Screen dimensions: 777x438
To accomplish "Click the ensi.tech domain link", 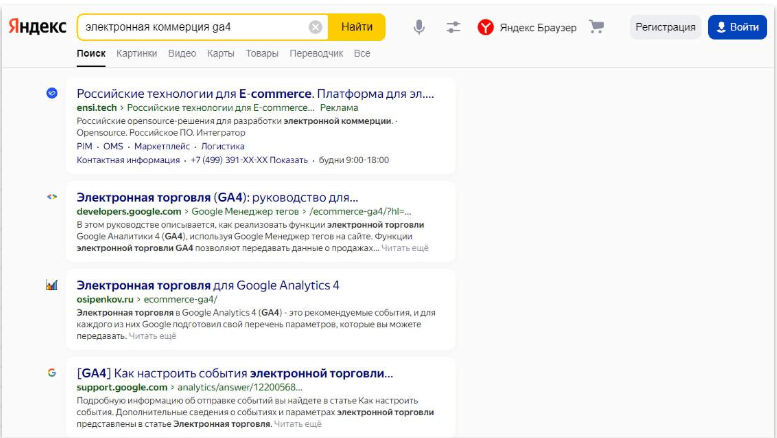I will tap(97, 108).
